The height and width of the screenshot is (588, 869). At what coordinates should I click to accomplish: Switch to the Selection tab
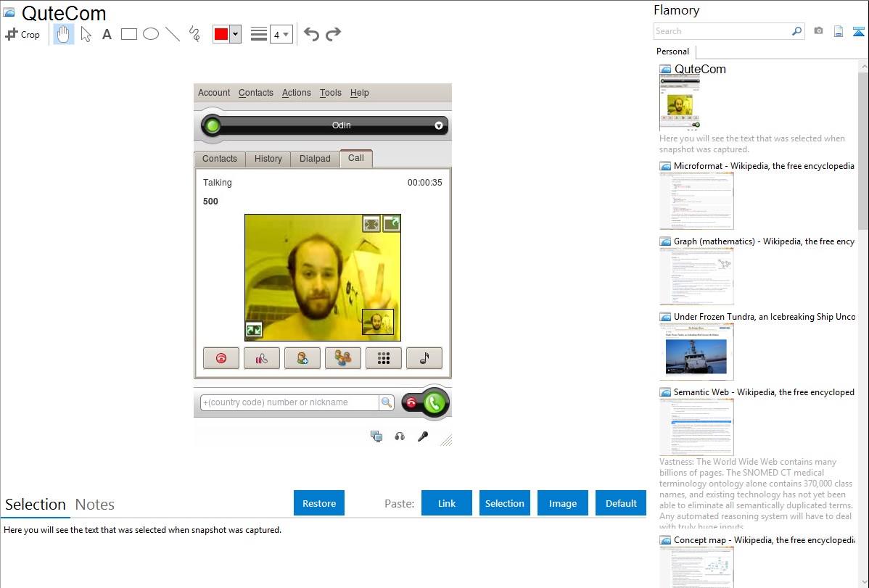coord(36,505)
